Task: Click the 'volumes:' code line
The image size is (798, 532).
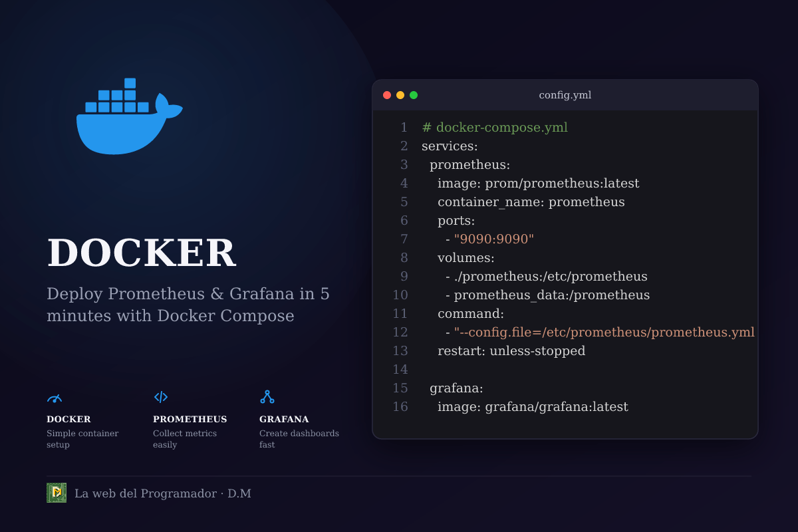Action: point(466,258)
